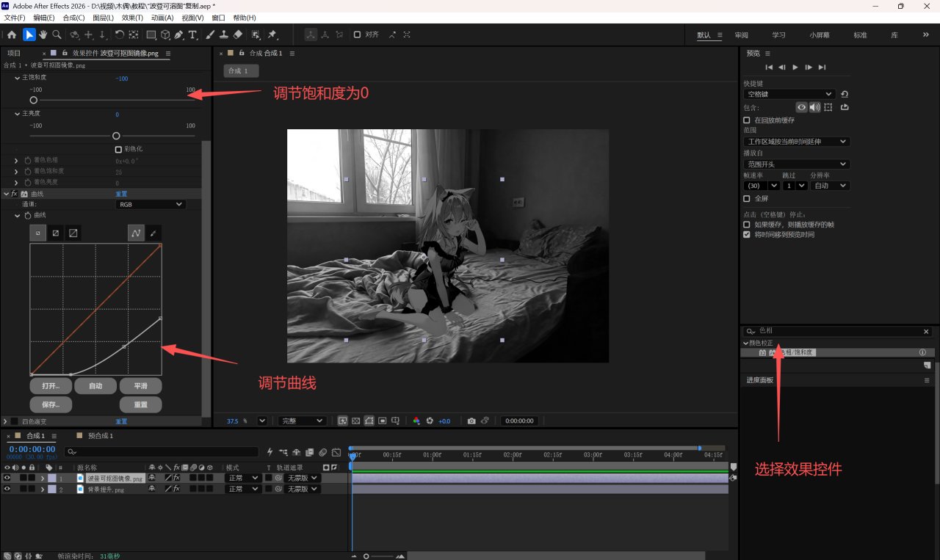
Task: Open the 范围开头 play-from dropdown
Action: click(797, 164)
